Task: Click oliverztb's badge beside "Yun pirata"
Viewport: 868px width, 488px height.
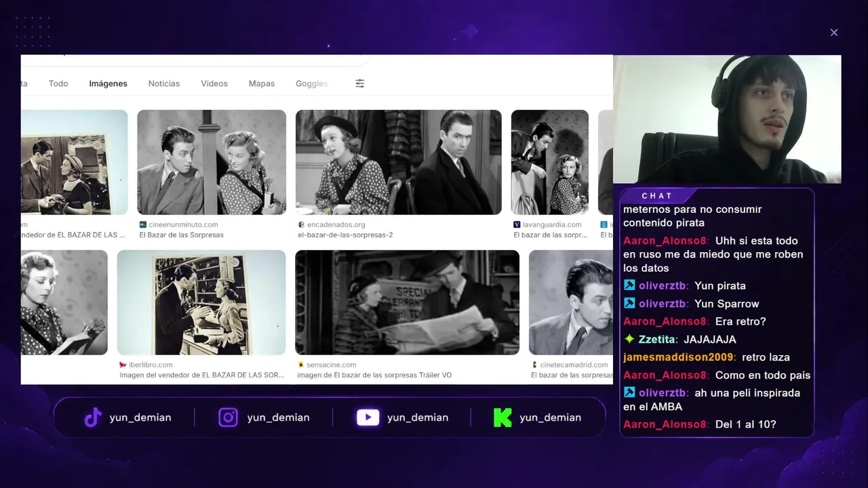Action: [629, 285]
